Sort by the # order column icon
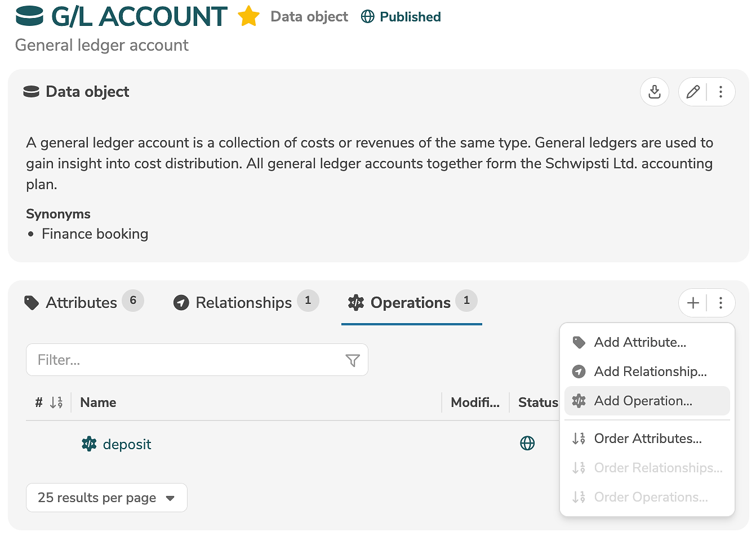Image resolution: width=756 pixels, height=537 pixels. click(56, 402)
